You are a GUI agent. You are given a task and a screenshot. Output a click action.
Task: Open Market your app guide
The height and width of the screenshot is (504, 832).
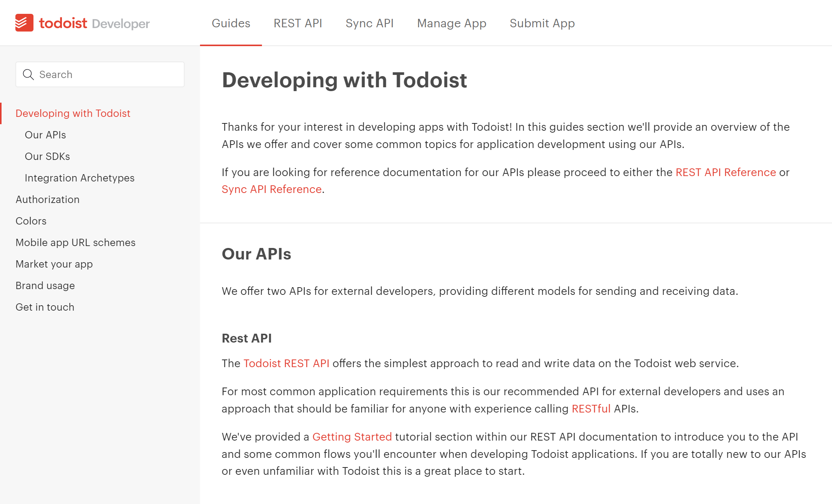(54, 264)
